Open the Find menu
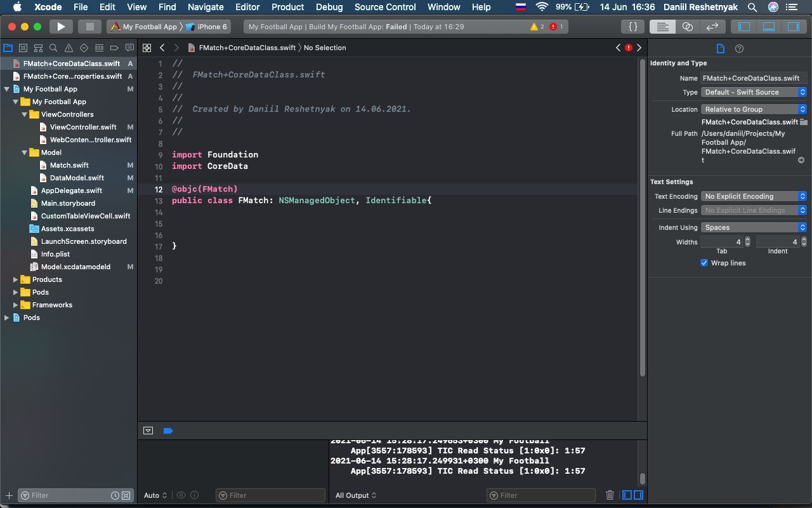The image size is (812, 508). [x=167, y=7]
